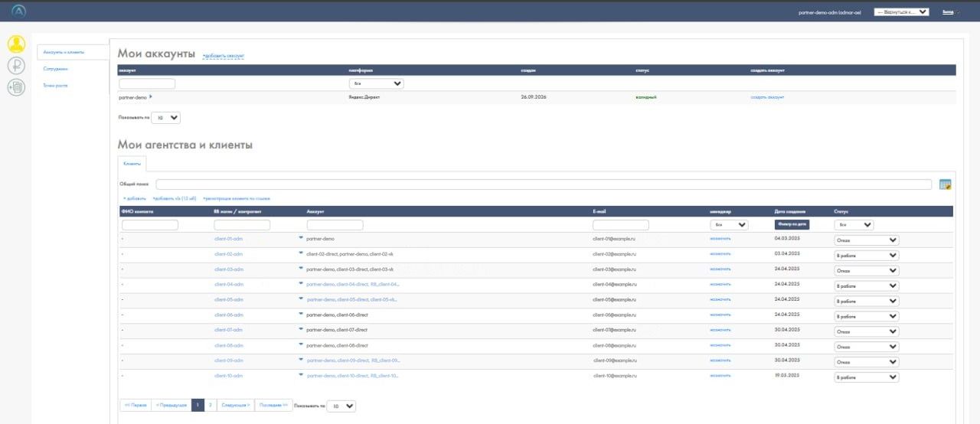Open the 'Вернуться к...' header dropdown
Viewport: 980px width, 424px height.
(x=901, y=11)
